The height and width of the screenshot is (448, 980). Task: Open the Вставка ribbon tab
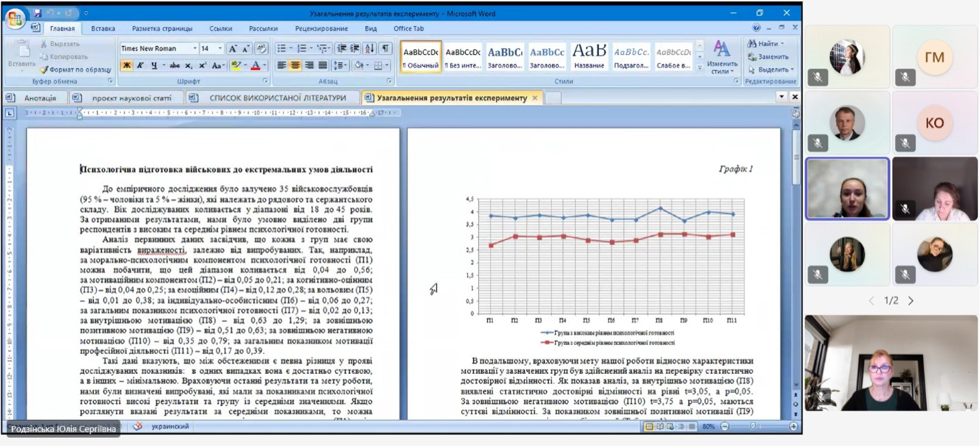103,29
